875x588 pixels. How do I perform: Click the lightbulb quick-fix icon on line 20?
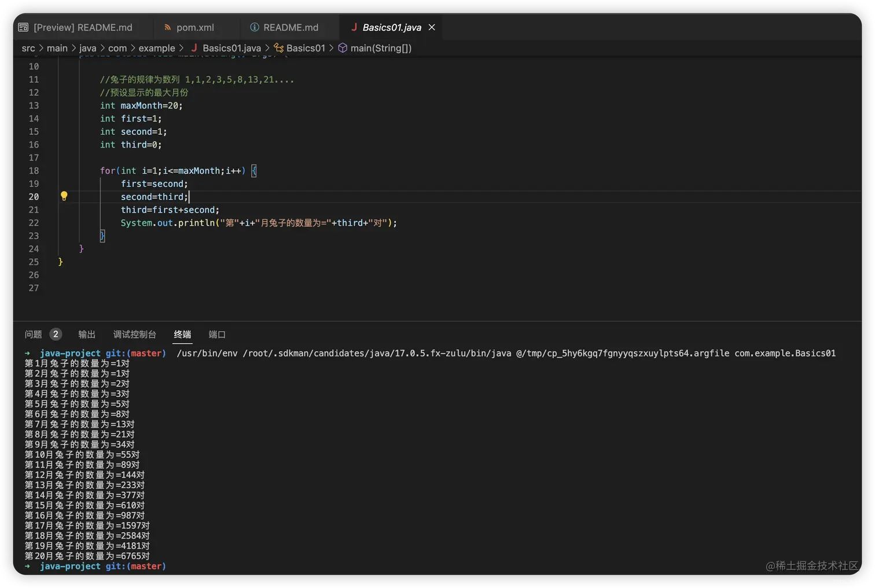pyautogui.click(x=64, y=196)
